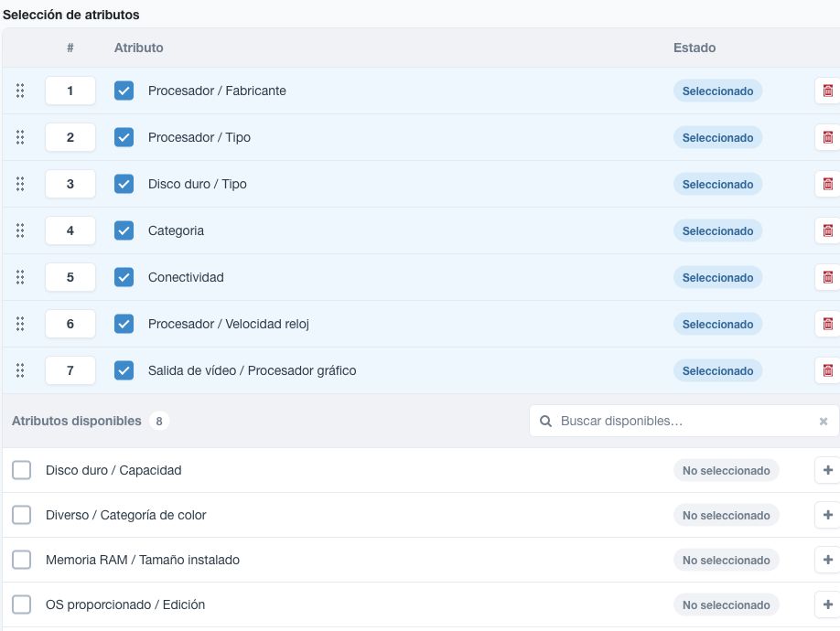Image resolution: width=840 pixels, height=631 pixels.
Task: Click Seleccionado badge for Categoria
Action: pos(717,230)
